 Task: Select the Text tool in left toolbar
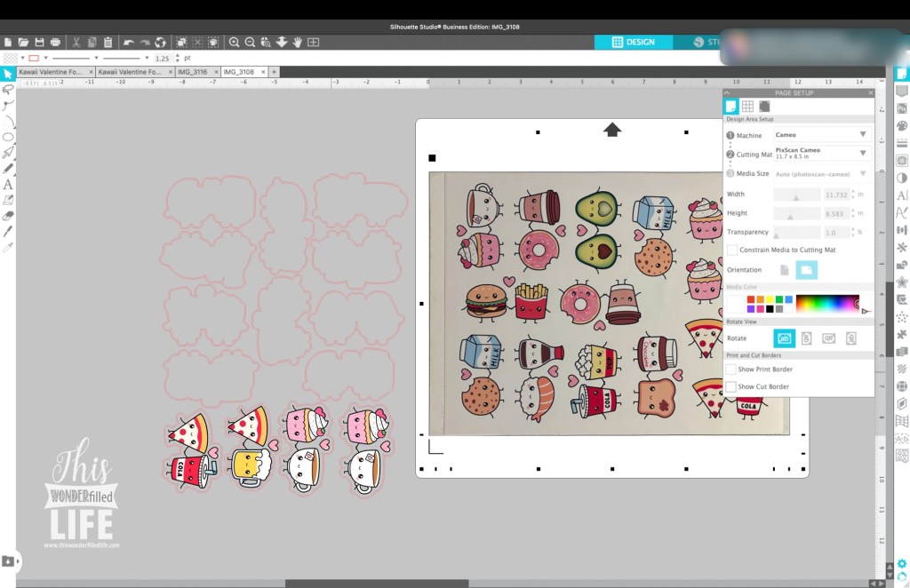pyautogui.click(x=8, y=184)
